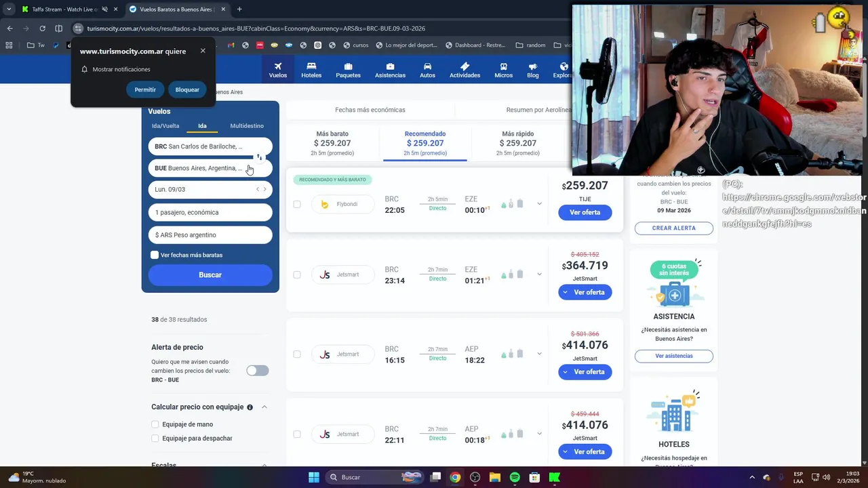868x488 pixels.
Task: Open Actividades ticket icon in navigation
Action: coord(465,70)
